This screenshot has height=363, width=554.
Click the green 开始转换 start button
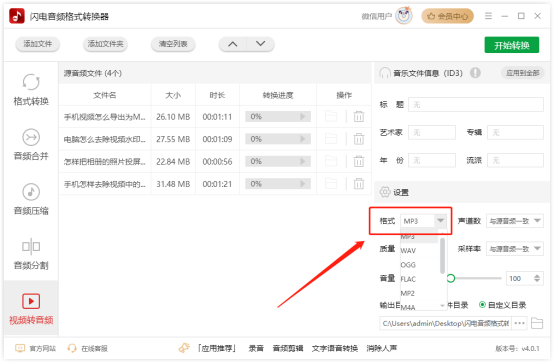512,45
